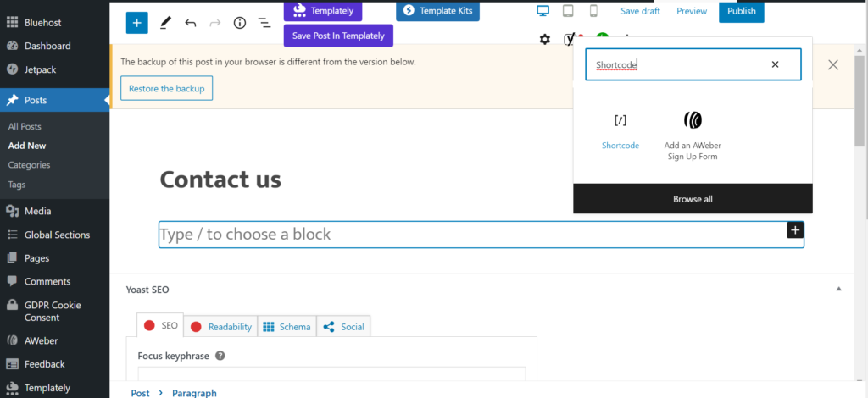Image resolution: width=868 pixels, height=398 pixels.
Task: Select Add New under Posts
Action: (27, 146)
